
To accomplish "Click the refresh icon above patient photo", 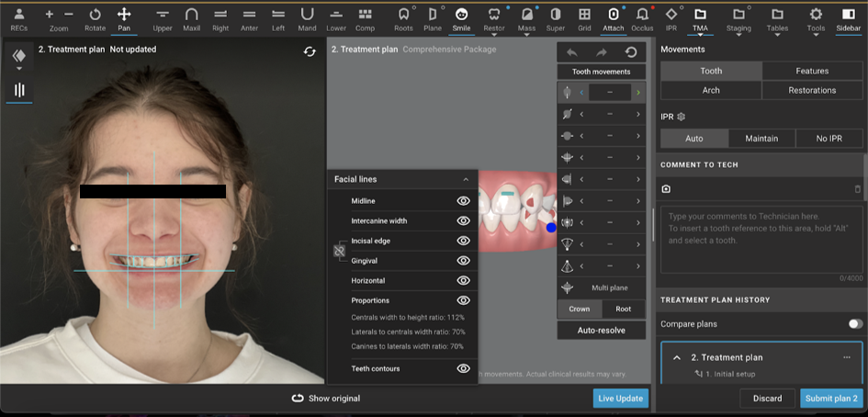I will click(x=310, y=51).
